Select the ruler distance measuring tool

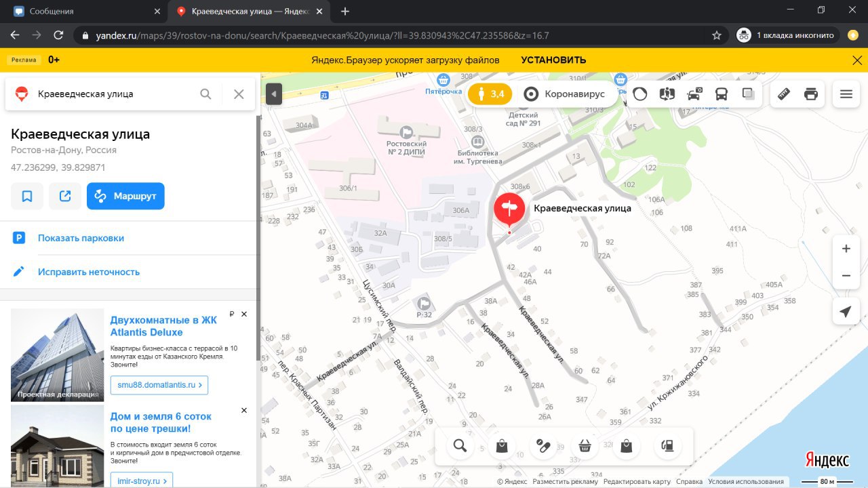pos(784,94)
